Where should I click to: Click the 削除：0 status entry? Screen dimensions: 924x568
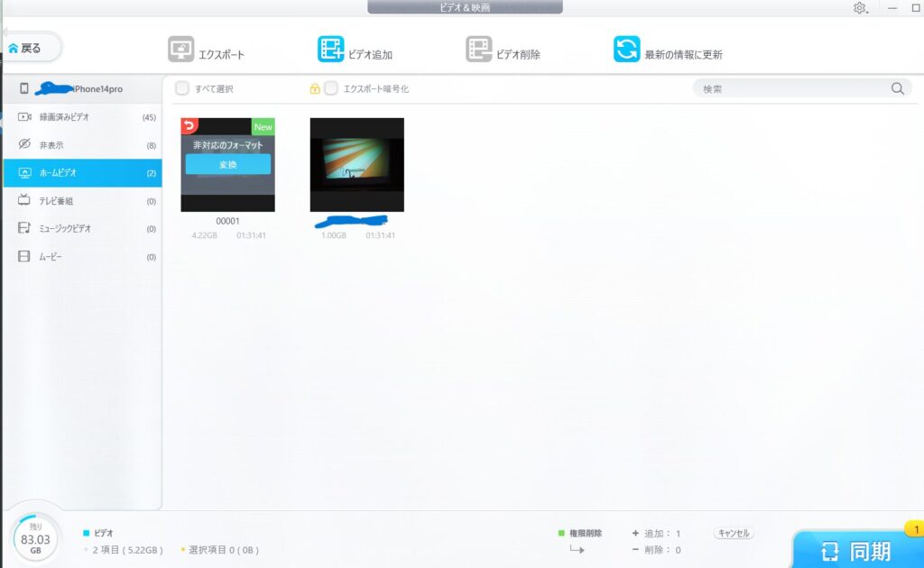tap(657, 550)
